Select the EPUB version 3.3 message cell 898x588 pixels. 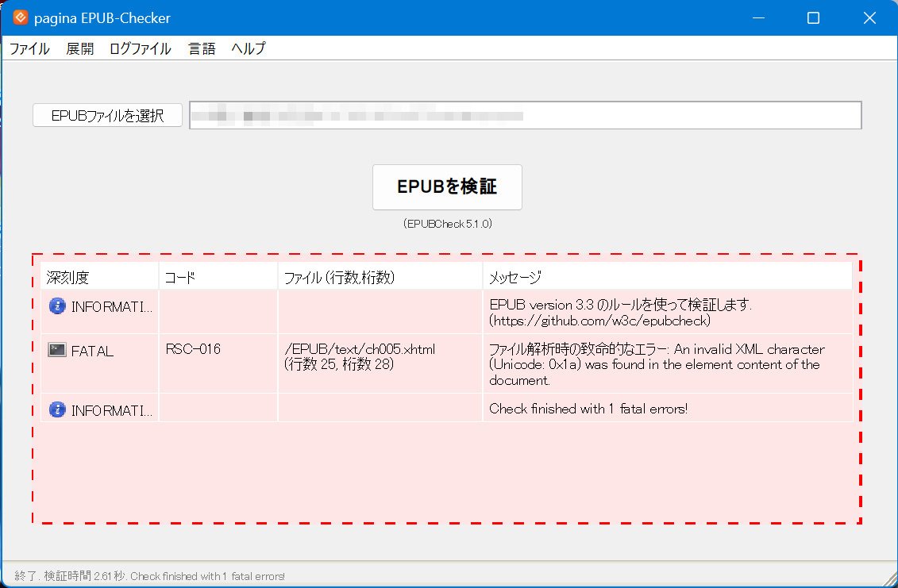(x=668, y=312)
